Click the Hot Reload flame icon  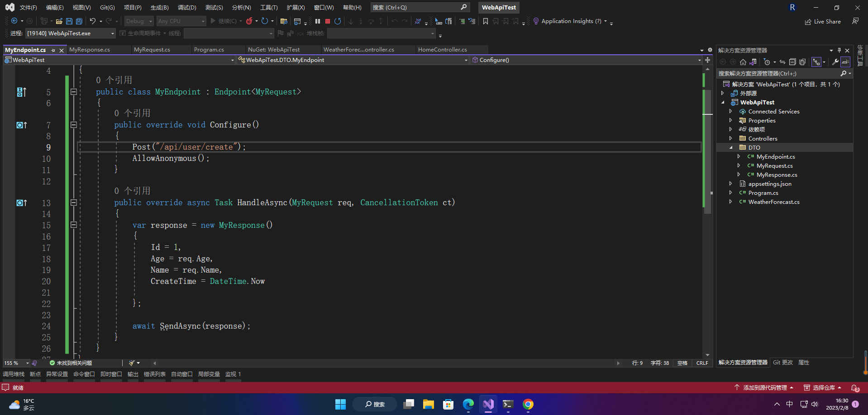click(x=249, y=21)
